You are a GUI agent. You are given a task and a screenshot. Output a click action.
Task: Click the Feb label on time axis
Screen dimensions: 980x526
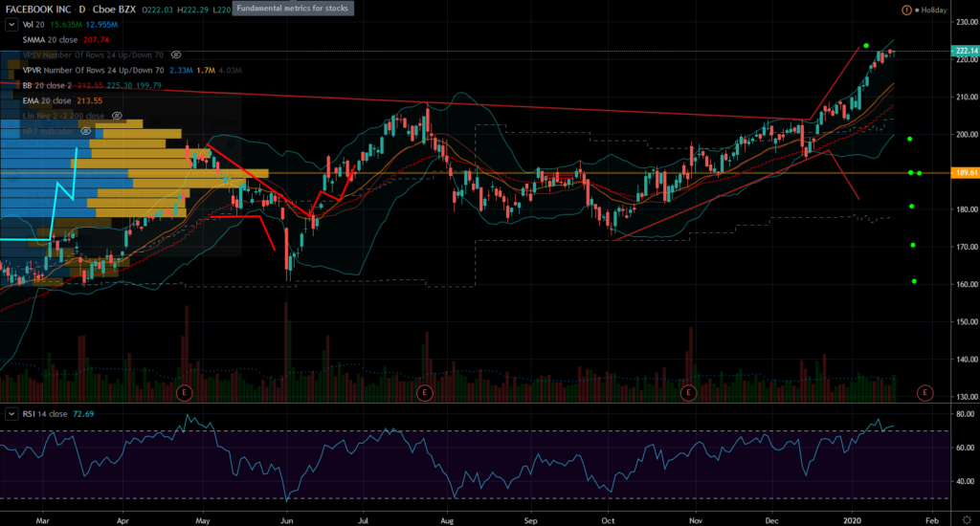[x=932, y=520]
